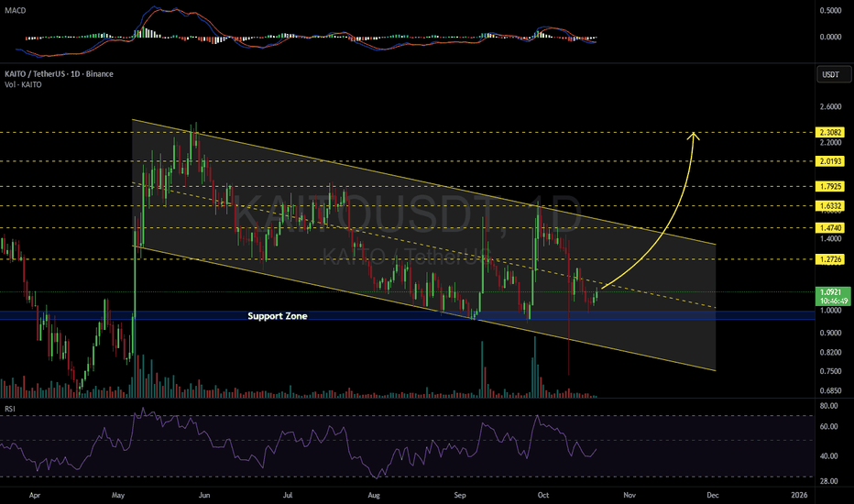Click the RSI indicator label
This screenshot has width=854, height=504.
coord(10,409)
